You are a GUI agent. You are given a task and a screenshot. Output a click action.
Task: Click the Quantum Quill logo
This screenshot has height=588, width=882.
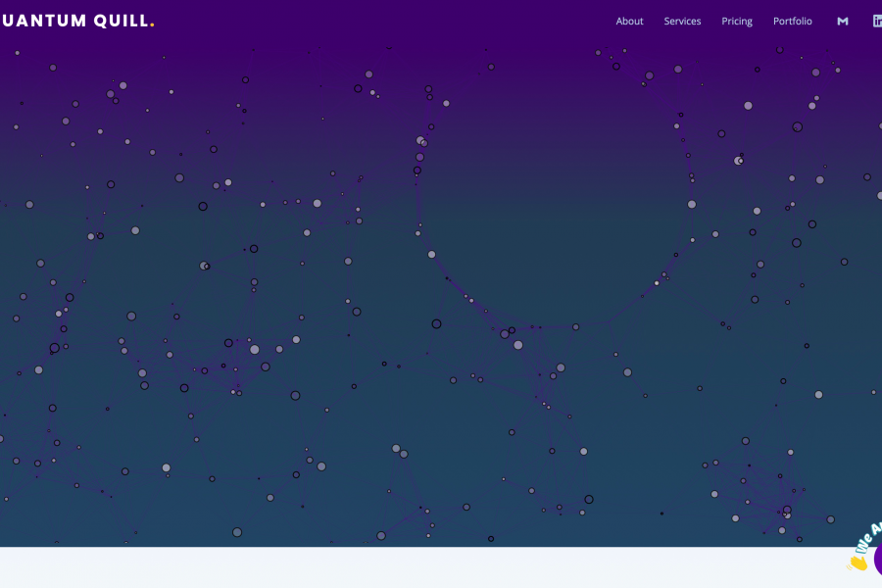point(77,21)
